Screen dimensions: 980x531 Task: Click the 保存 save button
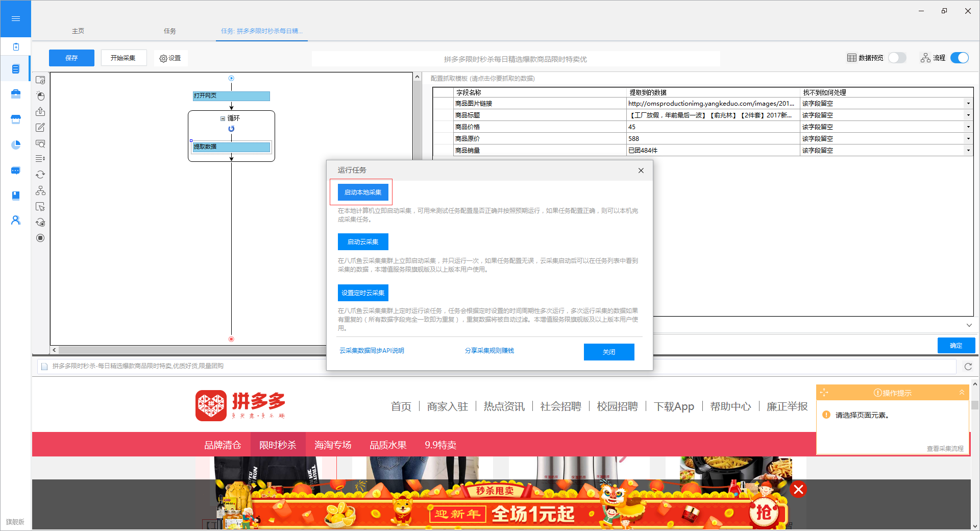pos(71,58)
